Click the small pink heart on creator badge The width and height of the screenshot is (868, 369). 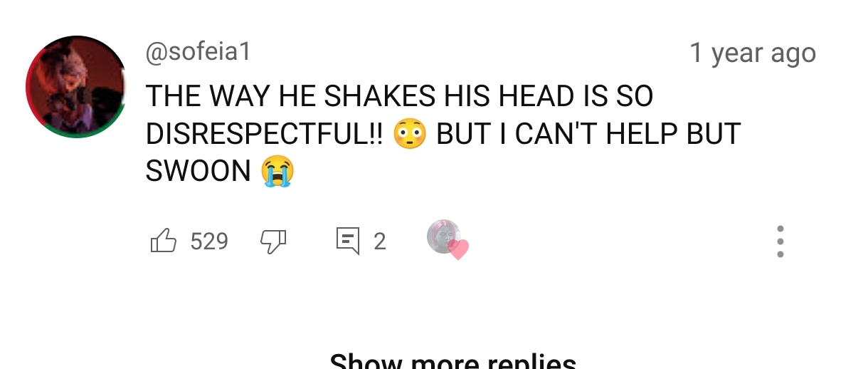point(458,249)
